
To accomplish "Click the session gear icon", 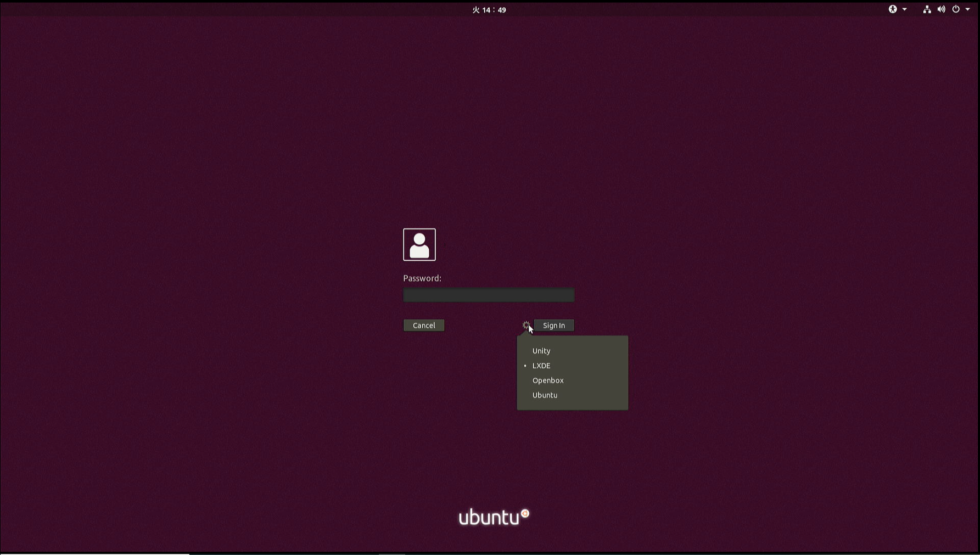I will pos(526,326).
